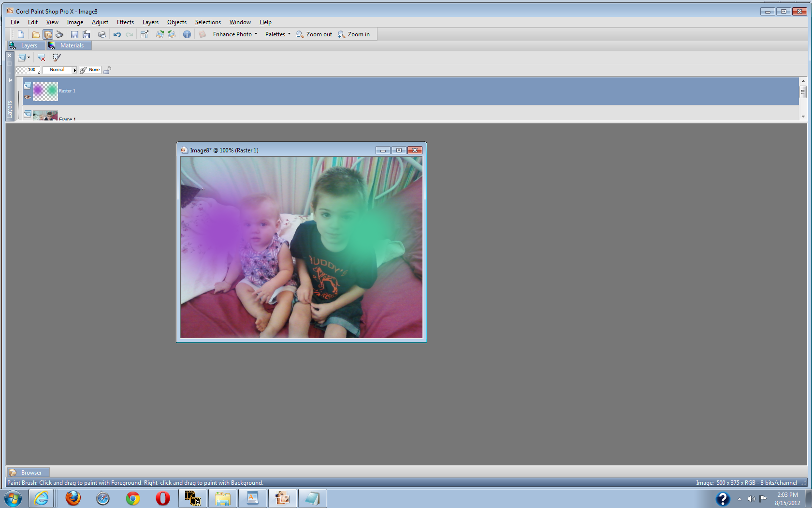Open the Adjust menu
The height and width of the screenshot is (508, 812).
pyautogui.click(x=100, y=22)
